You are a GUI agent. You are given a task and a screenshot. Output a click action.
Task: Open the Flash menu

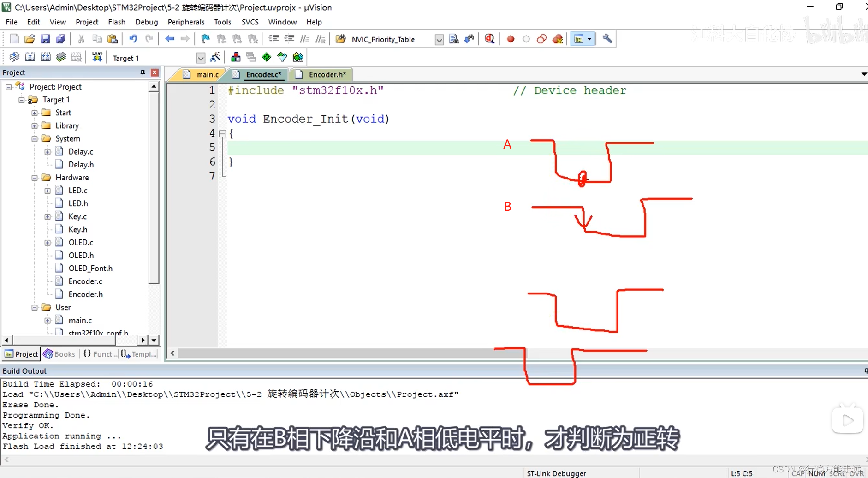[117, 22]
